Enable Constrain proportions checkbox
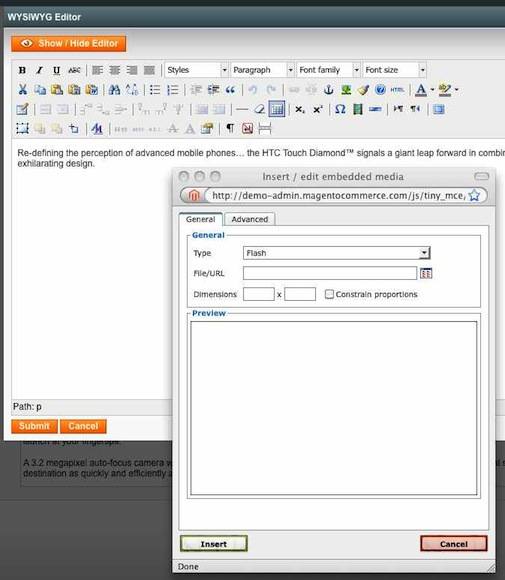Image resolution: width=505 pixels, height=580 pixels. 329,294
